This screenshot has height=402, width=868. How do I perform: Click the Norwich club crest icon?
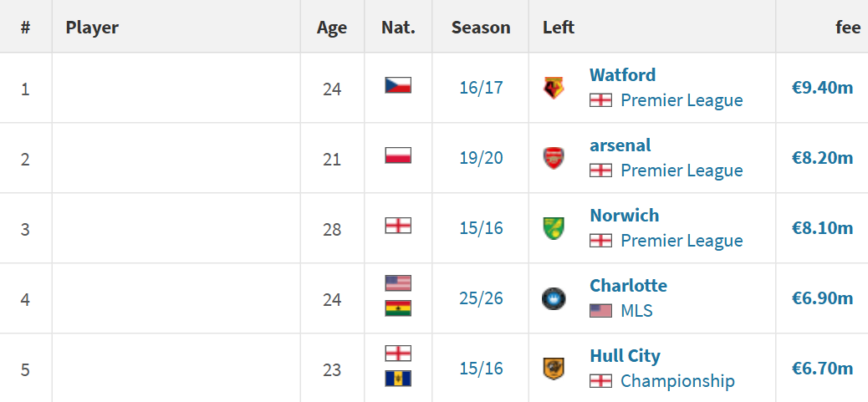(x=553, y=228)
